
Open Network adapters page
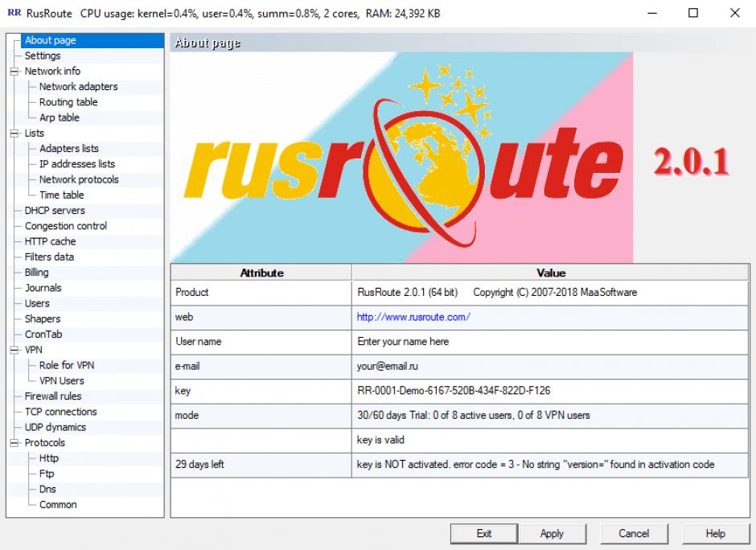tap(78, 87)
